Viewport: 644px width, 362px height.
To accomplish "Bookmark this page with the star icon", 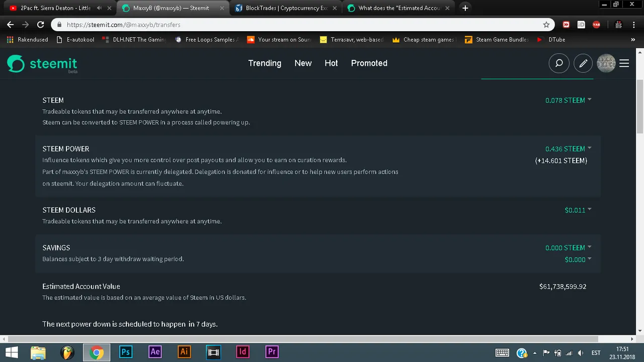I will [x=546, y=25].
